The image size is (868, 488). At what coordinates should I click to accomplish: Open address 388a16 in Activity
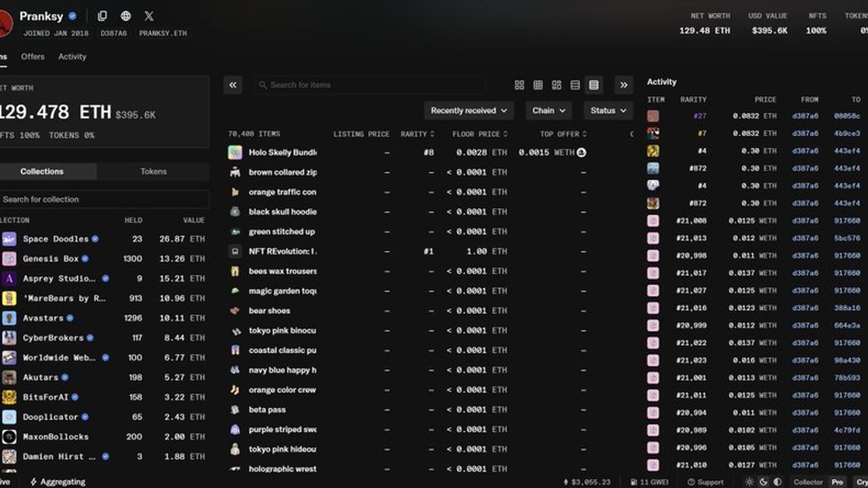click(847, 308)
